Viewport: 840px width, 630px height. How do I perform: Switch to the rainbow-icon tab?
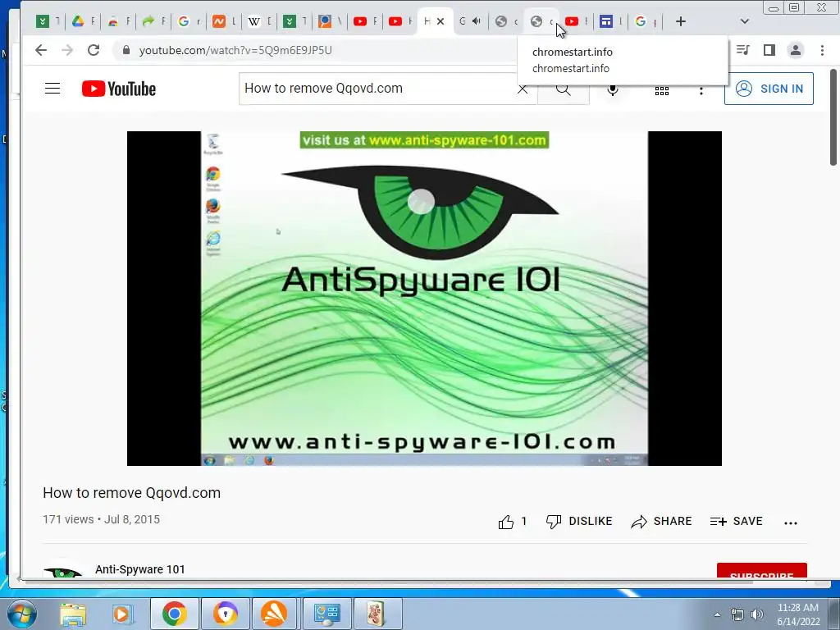point(118,21)
